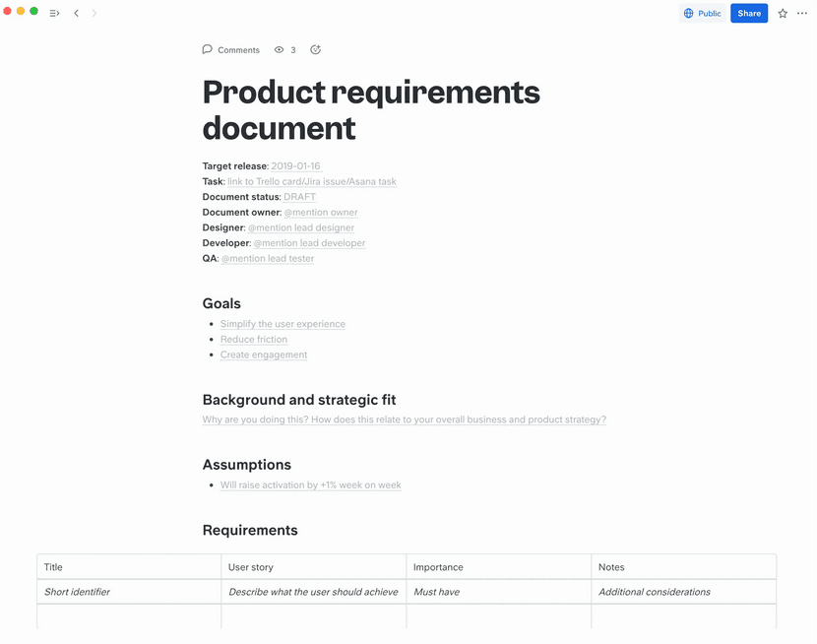Select the 'Simplify the user experience' goal
The height and width of the screenshot is (644, 817).
[283, 324]
